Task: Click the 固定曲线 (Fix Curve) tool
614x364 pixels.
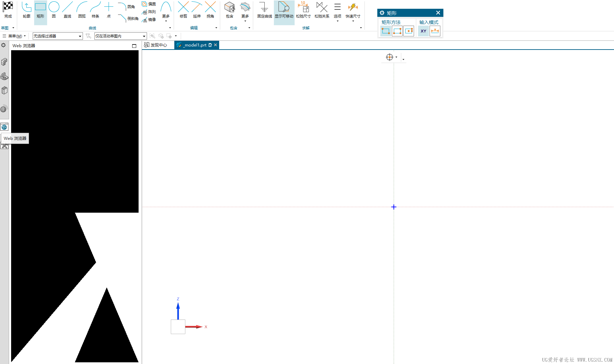Action: (264, 10)
